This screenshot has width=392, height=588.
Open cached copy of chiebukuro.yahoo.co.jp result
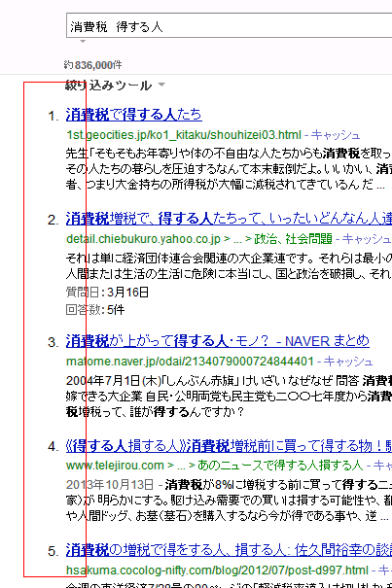pyautogui.click(x=367, y=238)
